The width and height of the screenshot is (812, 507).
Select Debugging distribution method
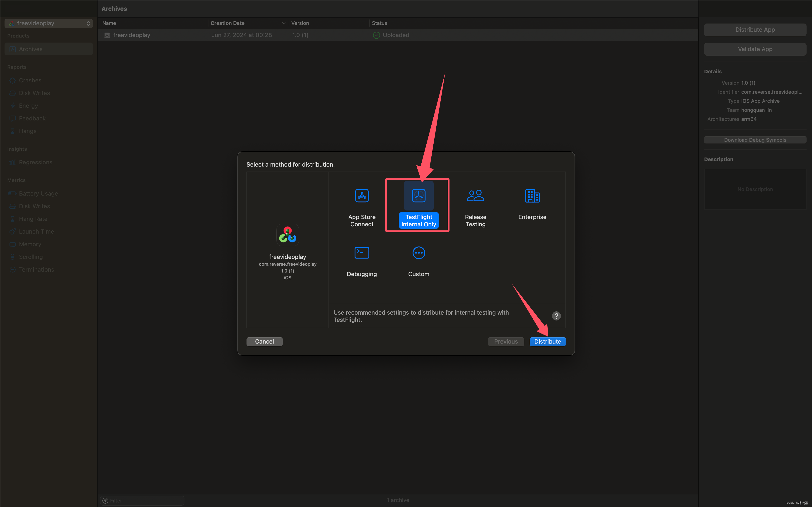pyautogui.click(x=362, y=260)
